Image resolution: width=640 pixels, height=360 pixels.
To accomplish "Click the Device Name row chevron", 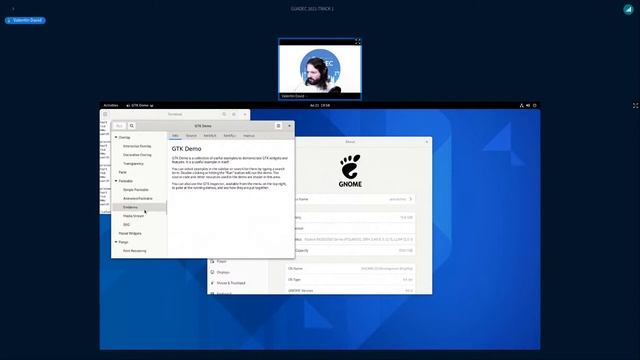I will coord(411,199).
